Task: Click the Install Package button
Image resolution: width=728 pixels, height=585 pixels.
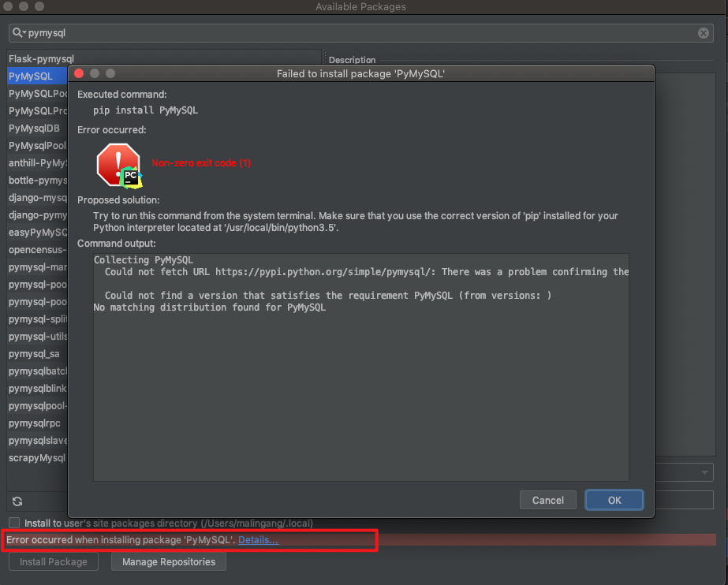Action: (x=53, y=561)
